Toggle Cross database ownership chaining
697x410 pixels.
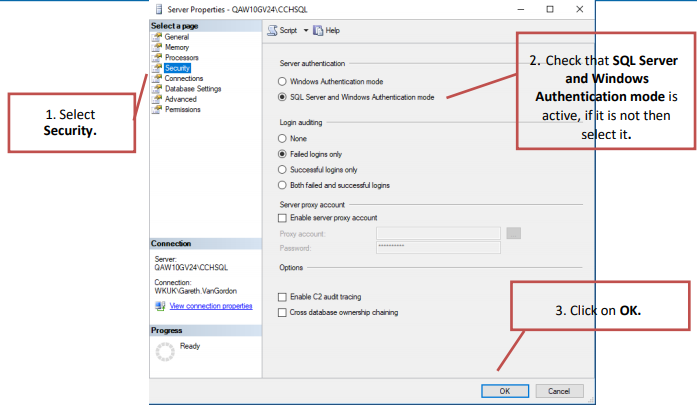(282, 313)
